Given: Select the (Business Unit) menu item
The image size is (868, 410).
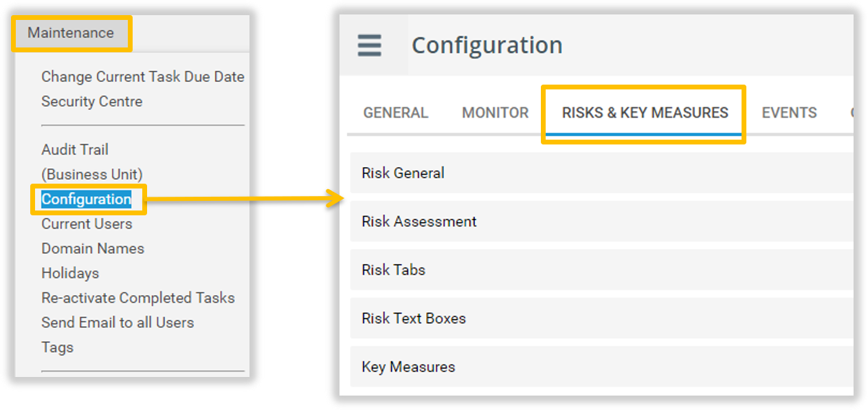Looking at the screenshot, I should pos(92,175).
